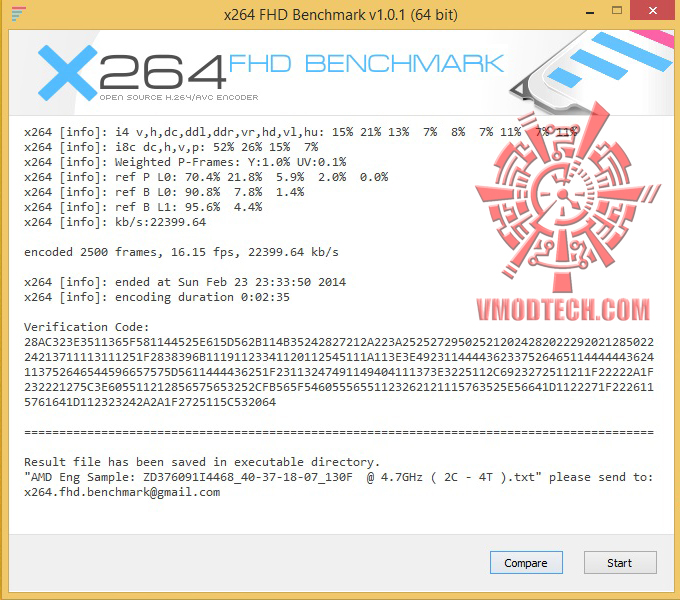Click the encoding duration 0:02:35 line
The height and width of the screenshot is (600, 680).
157,297
